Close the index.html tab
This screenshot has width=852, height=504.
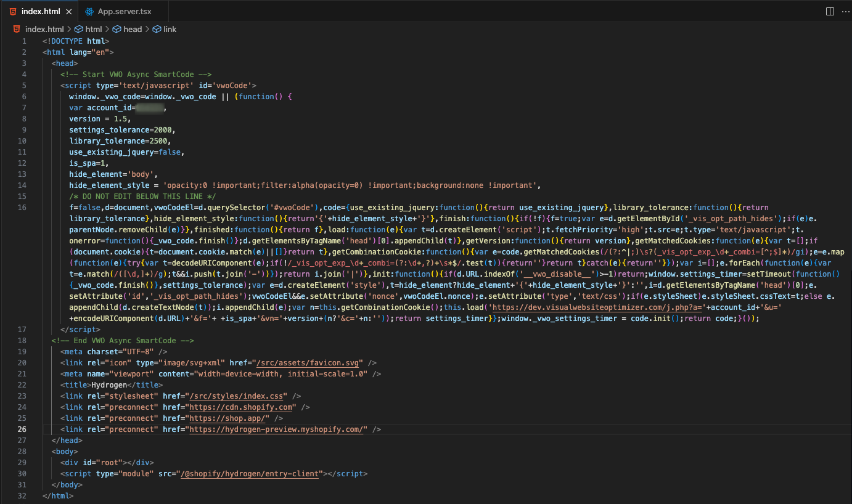point(68,12)
